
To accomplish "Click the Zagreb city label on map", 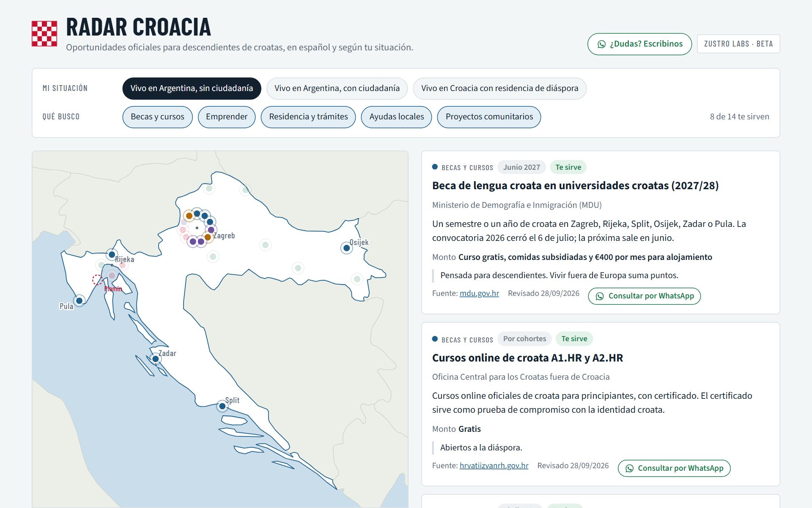I will tap(224, 236).
